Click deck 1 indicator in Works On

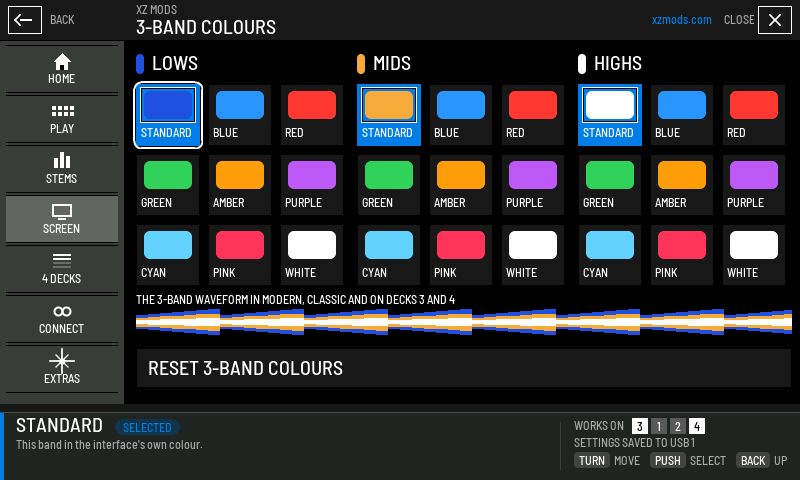click(659, 426)
